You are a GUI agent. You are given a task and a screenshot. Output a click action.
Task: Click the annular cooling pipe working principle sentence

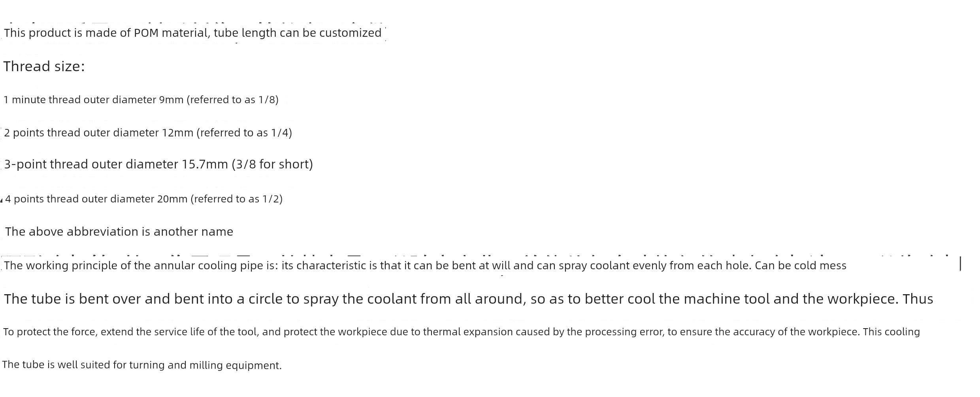point(425,265)
